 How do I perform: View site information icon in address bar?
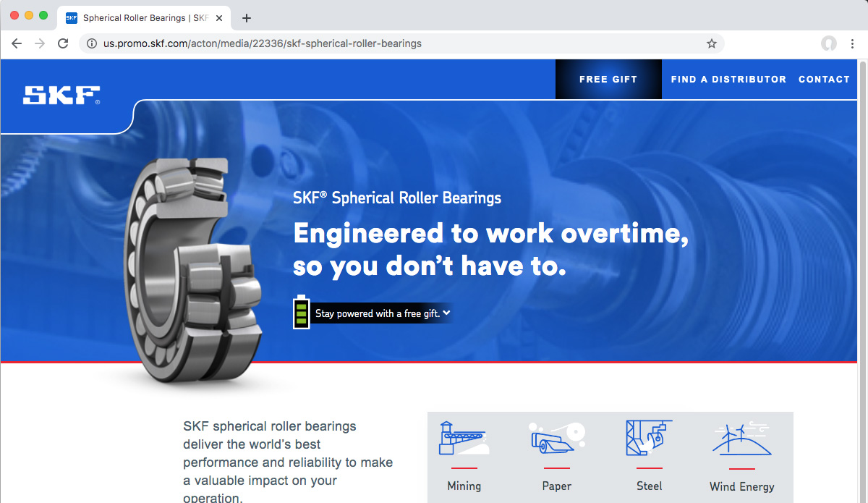point(91,43)
